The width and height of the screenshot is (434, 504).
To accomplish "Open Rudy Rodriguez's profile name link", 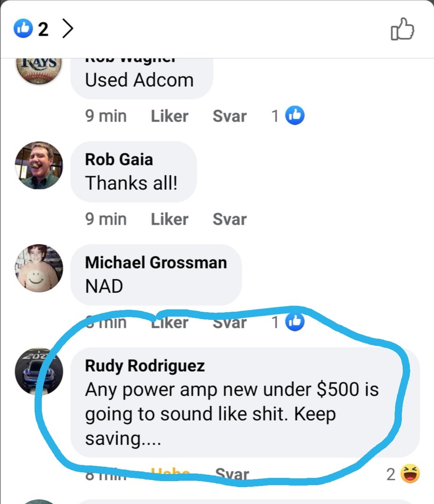I will (x=145, y=366).
